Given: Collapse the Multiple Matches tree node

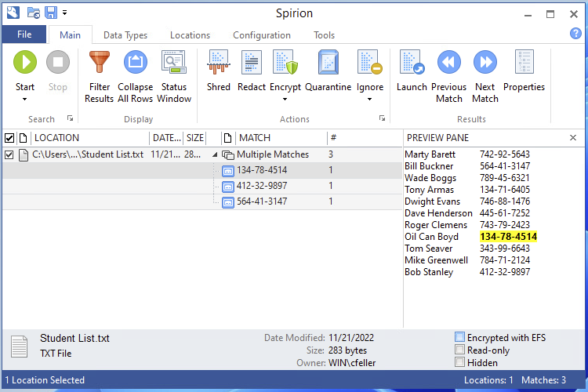Looking at the screenshot, I should point(215,154).
